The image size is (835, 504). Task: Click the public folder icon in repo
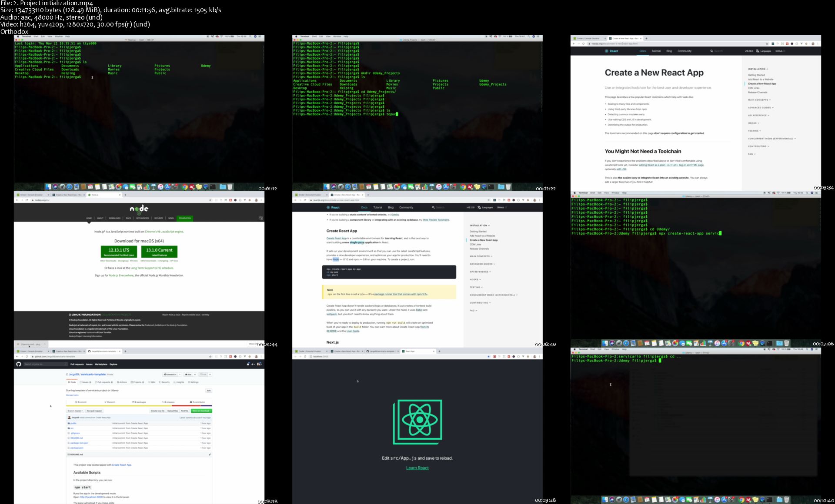click(69, 423)
